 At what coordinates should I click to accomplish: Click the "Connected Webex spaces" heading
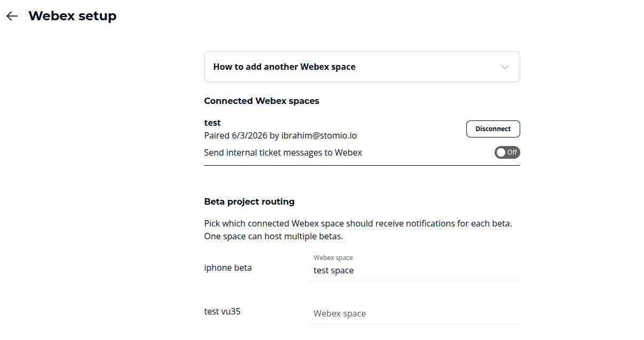tap(261, 101)
